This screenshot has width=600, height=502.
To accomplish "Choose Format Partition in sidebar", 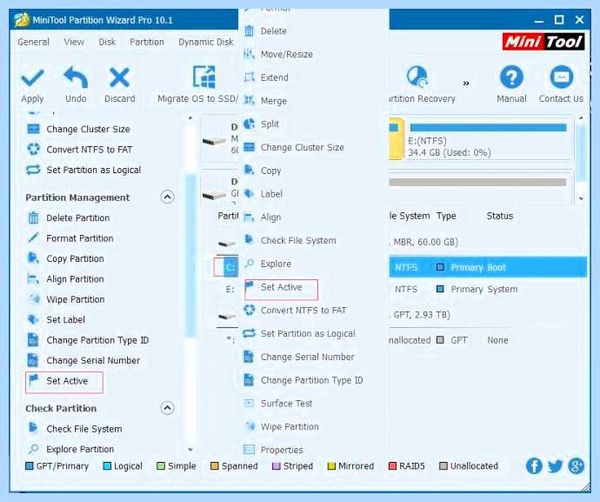I will tap(70, 238).
